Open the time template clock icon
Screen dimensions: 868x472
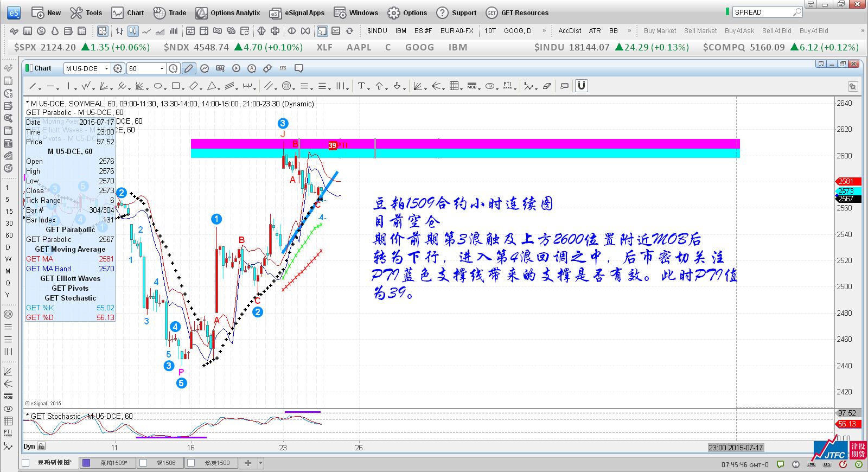click(174, 68)
